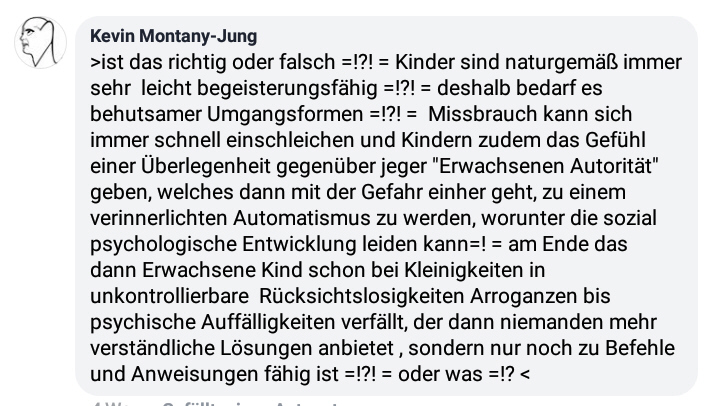This screenshot has height=406, width=705.
Task: Click the word 'Auffälligkeiten' in the comment
Action: pos(268,322)
